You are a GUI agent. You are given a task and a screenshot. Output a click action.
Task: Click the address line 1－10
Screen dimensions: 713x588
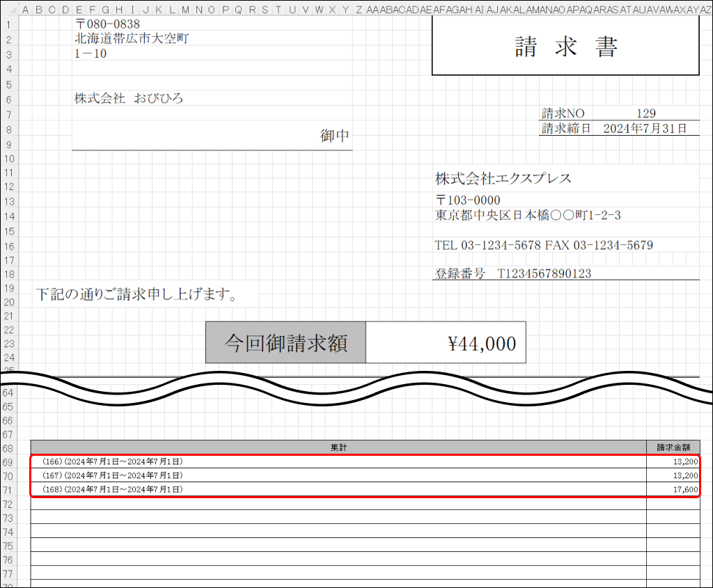coord(91,54)
